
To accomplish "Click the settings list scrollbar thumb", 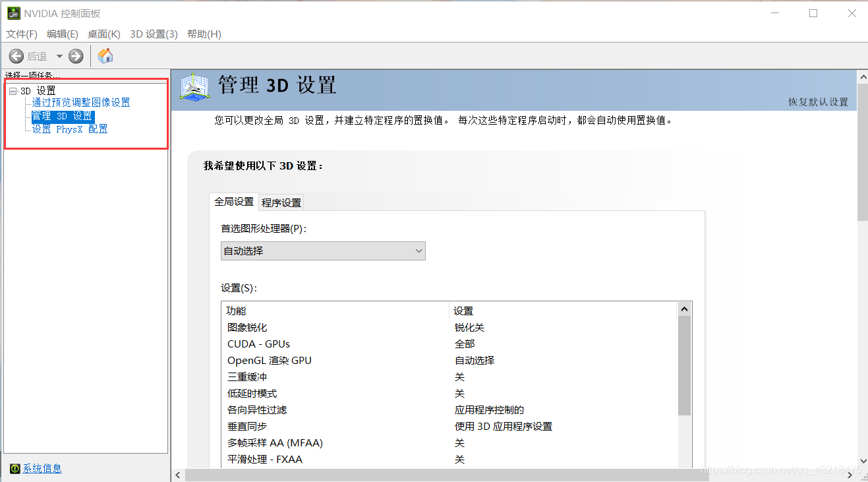I will [684, 366].
